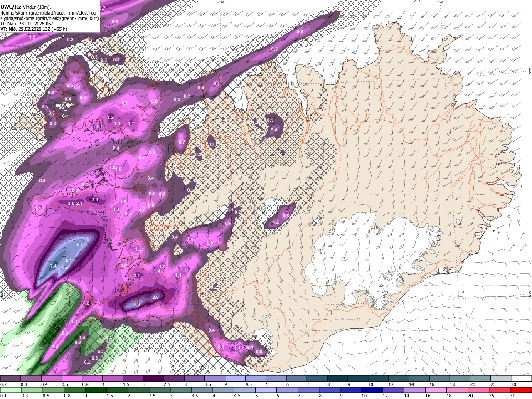Click the 20W longitude label
This screenshot has height=399, width=532.
tap(221, 2)
